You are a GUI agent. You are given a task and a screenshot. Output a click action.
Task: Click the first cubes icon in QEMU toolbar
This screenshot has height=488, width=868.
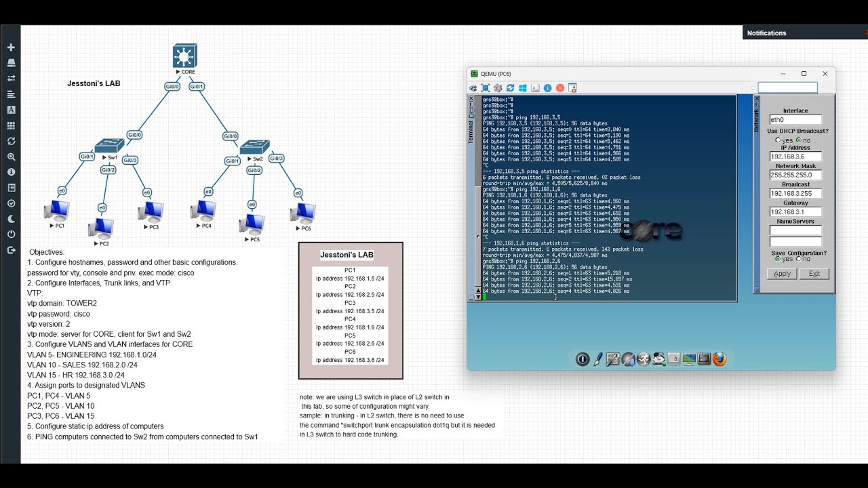click(x=473, y=88)
